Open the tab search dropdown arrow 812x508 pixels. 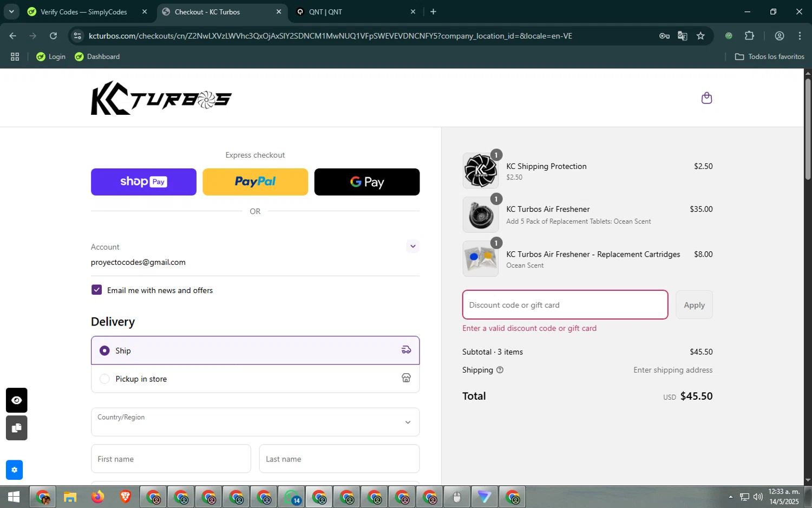(x=11, y=11)
